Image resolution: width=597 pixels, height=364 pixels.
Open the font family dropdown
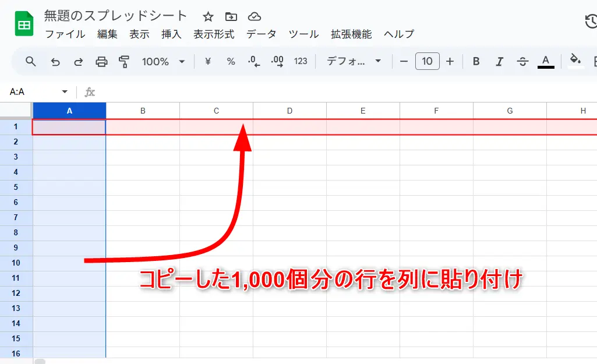[354, 61]
